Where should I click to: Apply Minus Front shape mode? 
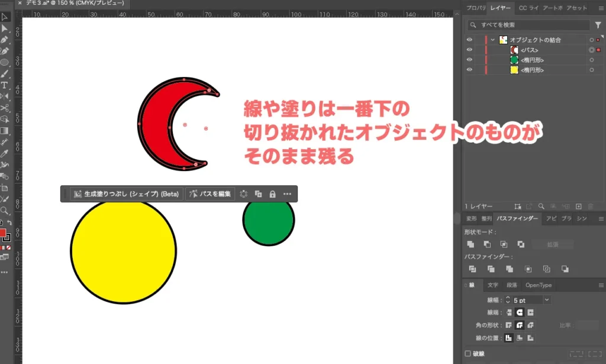click(x=487, y=244)
